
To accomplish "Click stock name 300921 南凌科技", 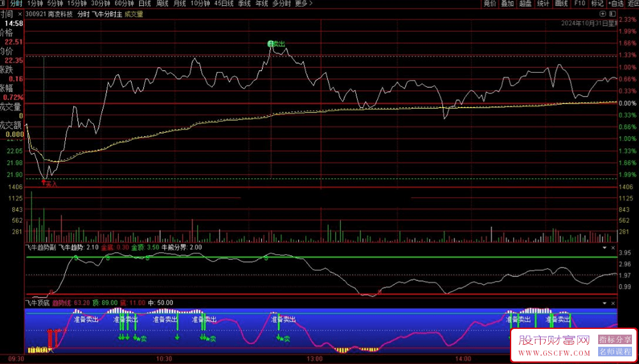I will coord(49,14).
